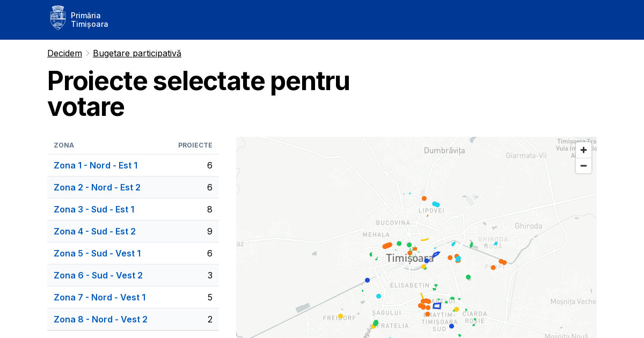This screenshot has width=644, height=338.
Task: Click the orange marker above the Lipovei label
Action: point(424,199)
